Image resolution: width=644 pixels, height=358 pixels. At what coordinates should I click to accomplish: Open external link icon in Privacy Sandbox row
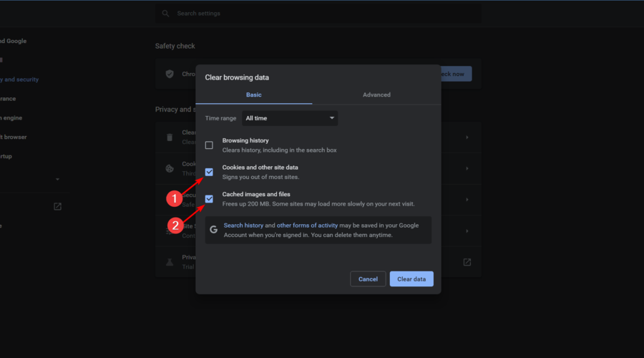click(x=467, y=262)
